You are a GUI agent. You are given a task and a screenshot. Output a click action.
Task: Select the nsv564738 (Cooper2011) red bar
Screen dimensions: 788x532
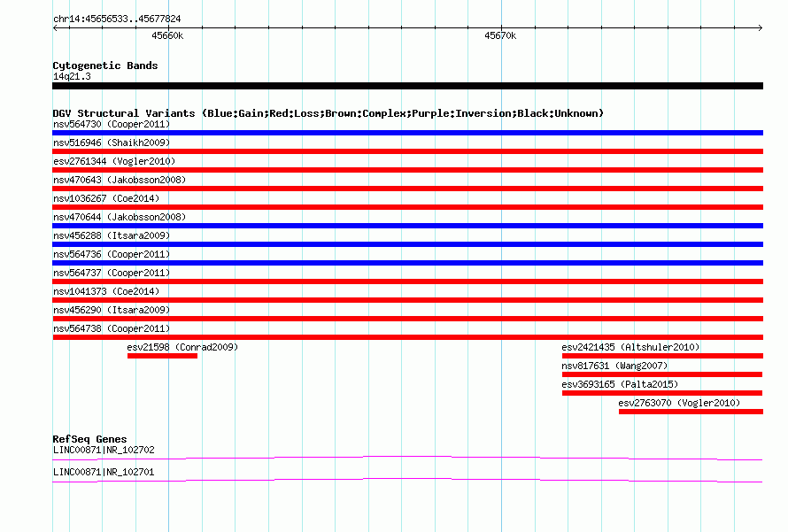407,337
